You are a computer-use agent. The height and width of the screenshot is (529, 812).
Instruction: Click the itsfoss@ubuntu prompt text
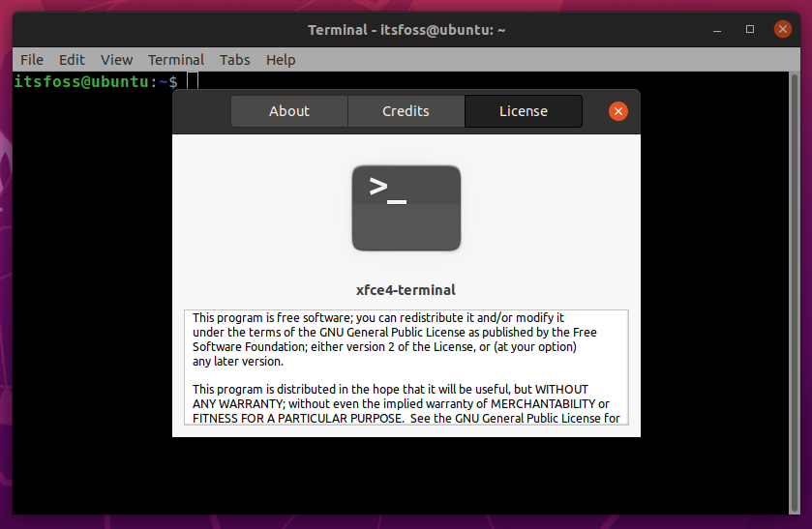(x=81, y=82)
